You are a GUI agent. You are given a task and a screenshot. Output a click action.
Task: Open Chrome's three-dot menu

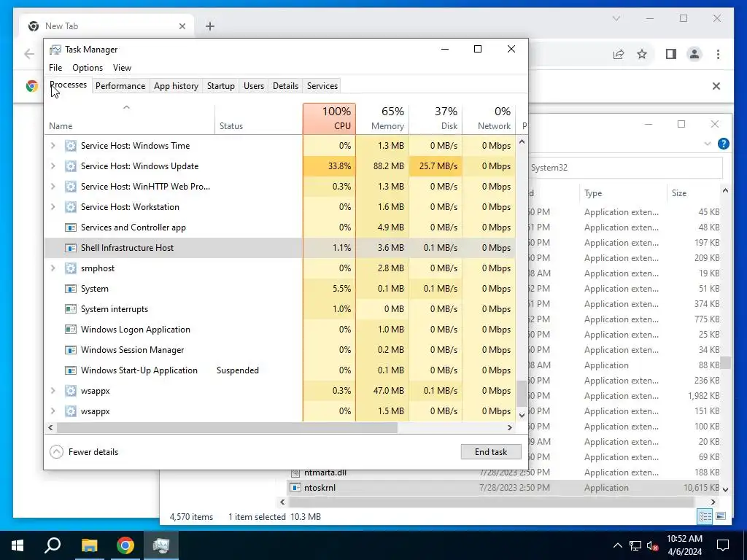pos(718,54)
